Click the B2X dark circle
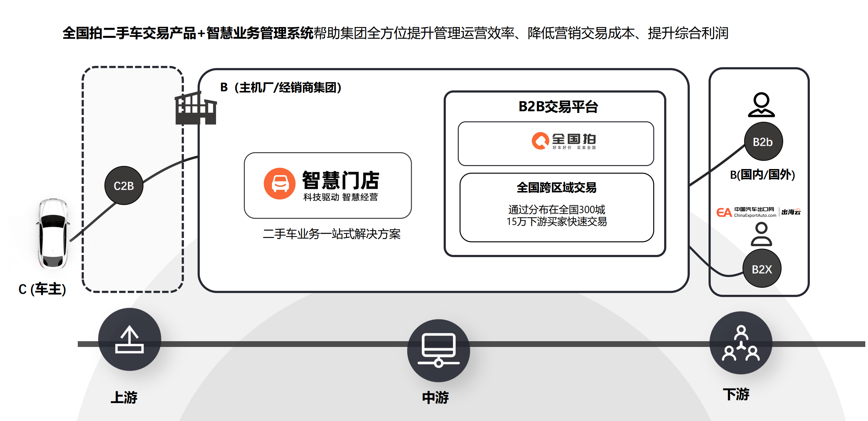This screenshot has height=421, width=868. [762, 269]
